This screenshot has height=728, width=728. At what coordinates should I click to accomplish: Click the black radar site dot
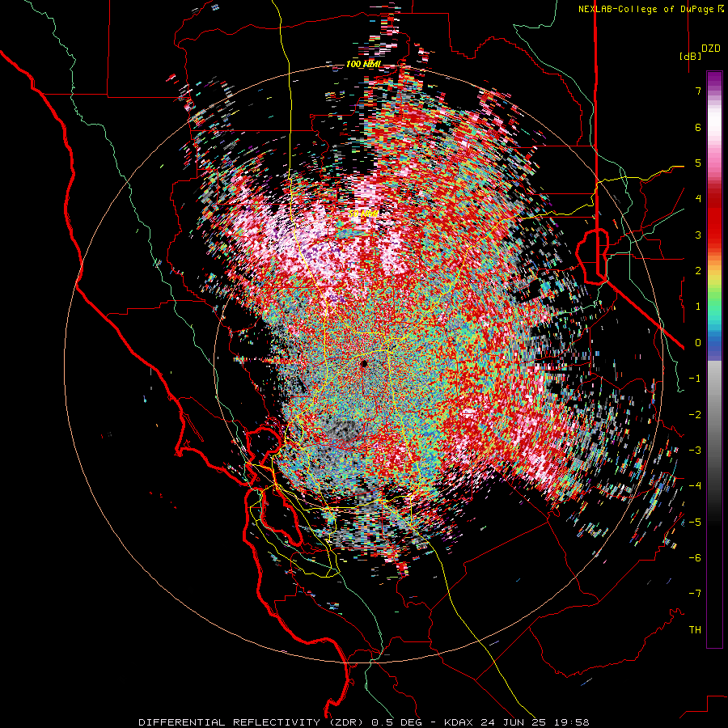click(x=364, y=363)
